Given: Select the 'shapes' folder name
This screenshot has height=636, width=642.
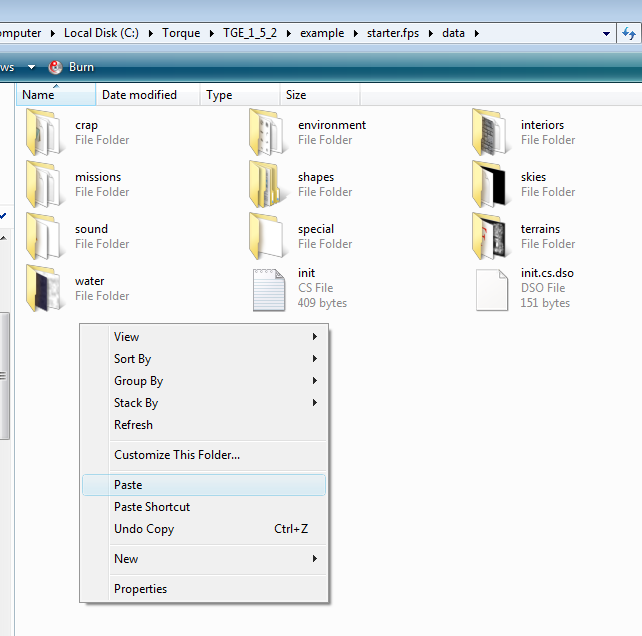Looking at the screenshot, I should (x=316, y=177).
